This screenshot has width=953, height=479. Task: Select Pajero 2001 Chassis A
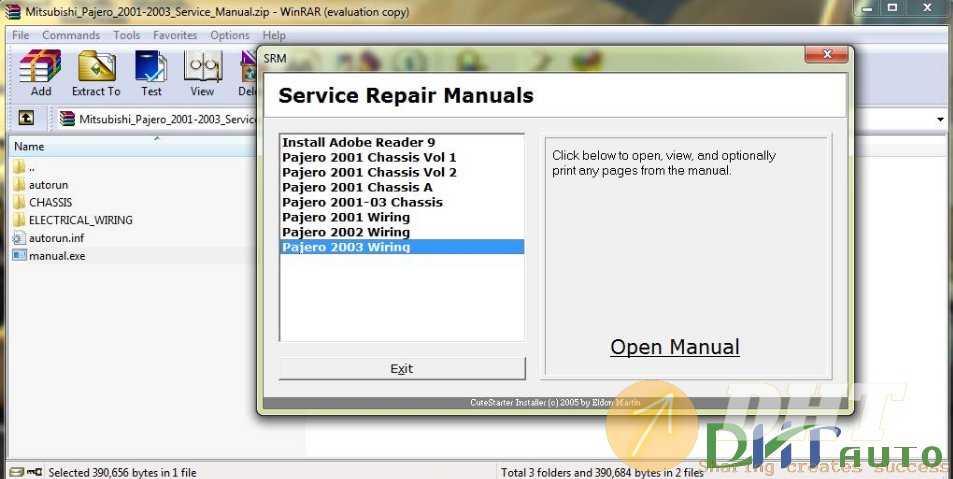[x=401, y=187]
